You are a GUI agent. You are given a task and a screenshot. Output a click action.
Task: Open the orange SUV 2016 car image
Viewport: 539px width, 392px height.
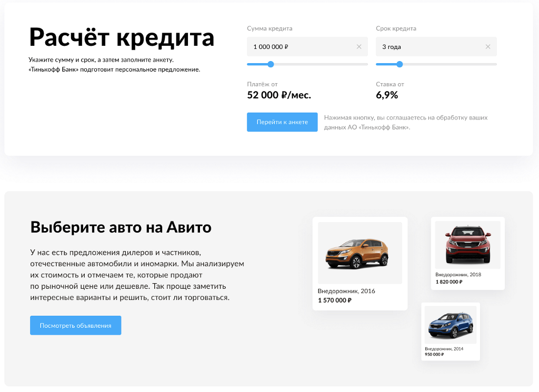point(360,253)
